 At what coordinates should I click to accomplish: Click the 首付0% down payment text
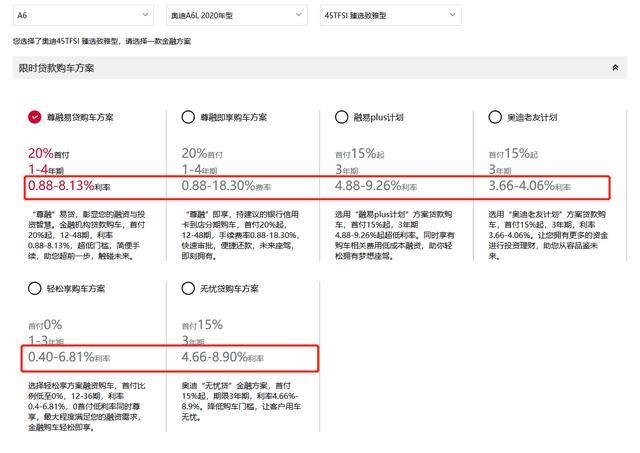pyautogui.click(x=45, y=325)
